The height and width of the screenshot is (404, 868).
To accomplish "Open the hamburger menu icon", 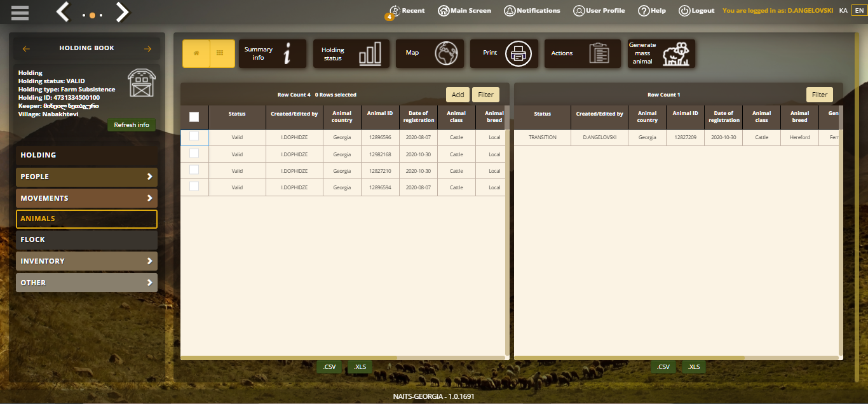I will coord(20,13).
